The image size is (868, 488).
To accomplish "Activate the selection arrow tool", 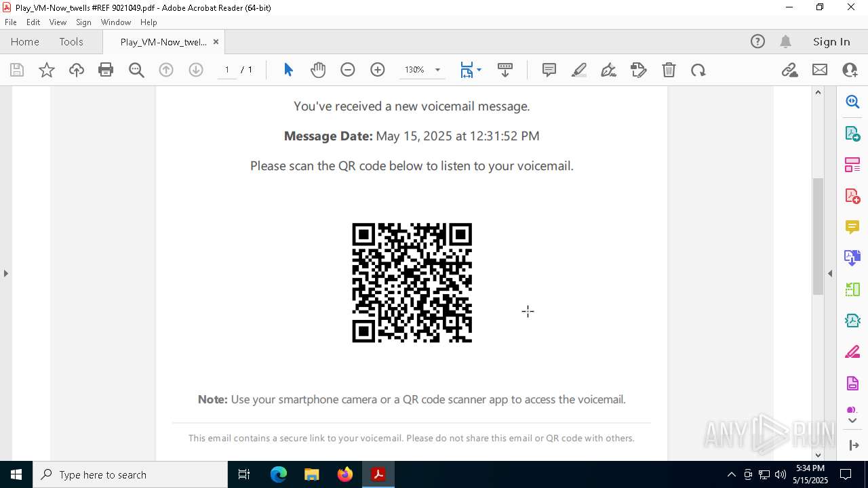I will [288, 70].
